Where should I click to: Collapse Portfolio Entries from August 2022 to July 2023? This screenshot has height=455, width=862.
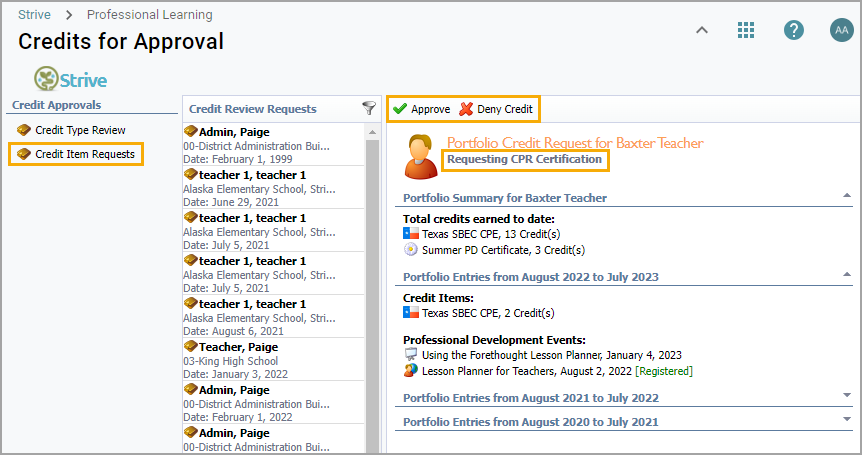(847, 275)
